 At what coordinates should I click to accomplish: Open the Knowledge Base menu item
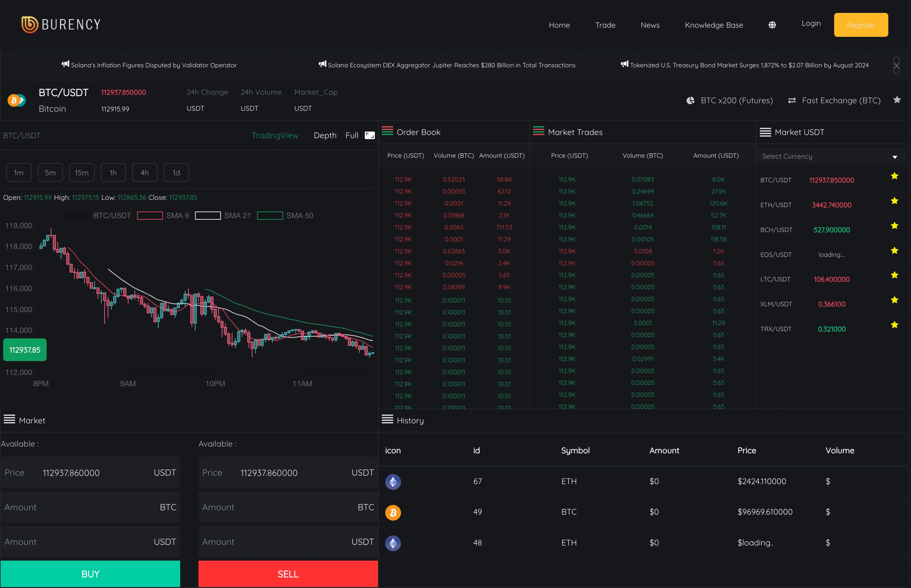pyautogui.click(x=713, y=25)
